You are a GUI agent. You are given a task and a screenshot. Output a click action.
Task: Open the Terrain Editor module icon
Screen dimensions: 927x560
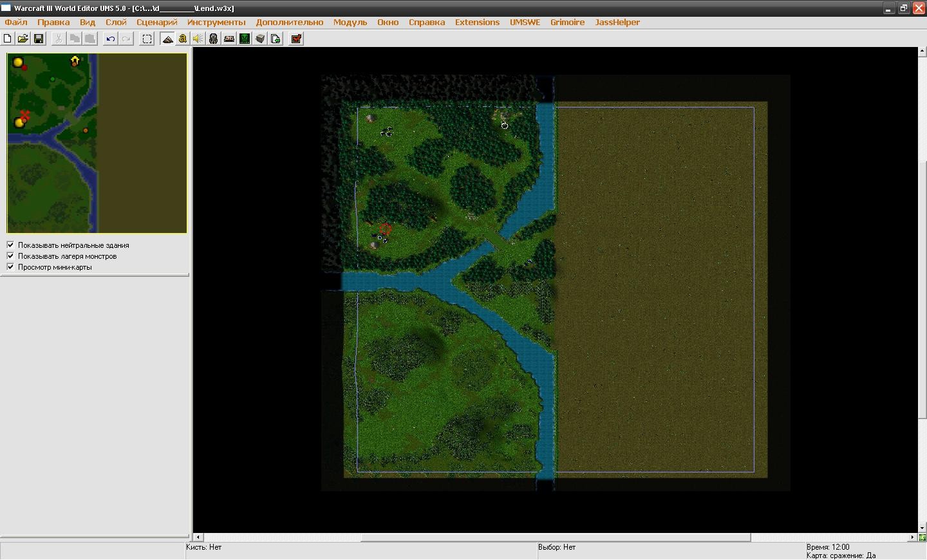coord(167,39)
